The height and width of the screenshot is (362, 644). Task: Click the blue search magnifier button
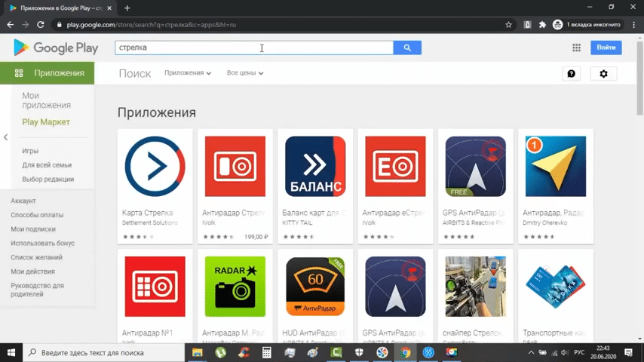407,48
